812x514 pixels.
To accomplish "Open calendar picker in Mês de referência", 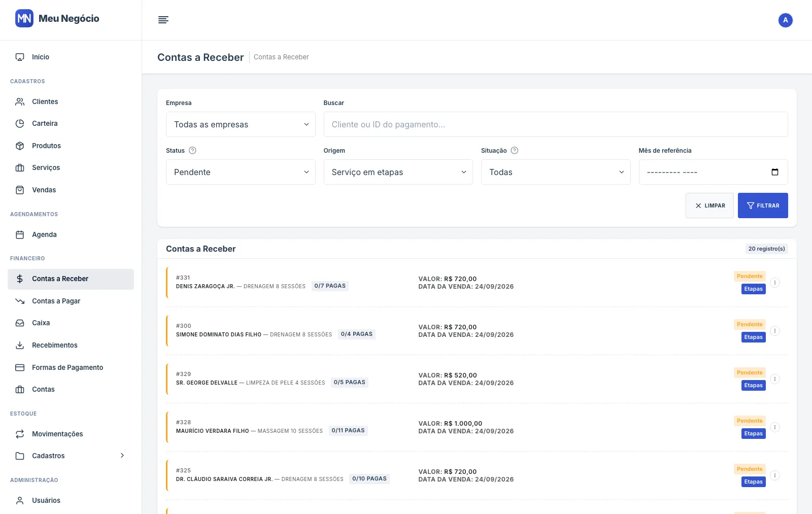I will pyautogui.click(x=774, y=172).
